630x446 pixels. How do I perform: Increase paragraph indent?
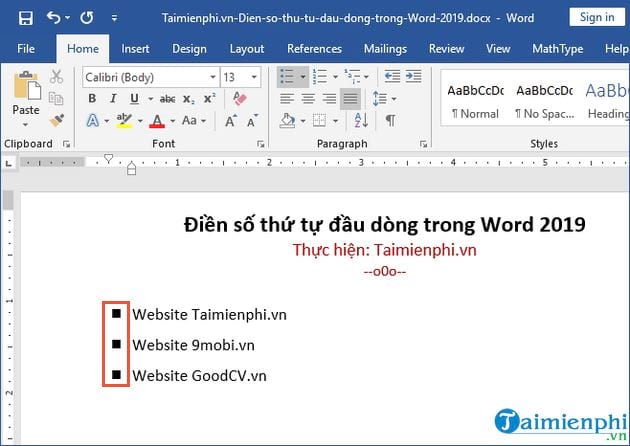click(x=413, y=76)
